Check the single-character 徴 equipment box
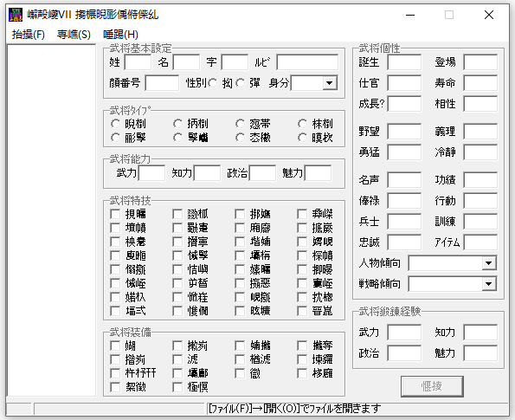This screenshot has width=515, height=420. coord(240,373)
